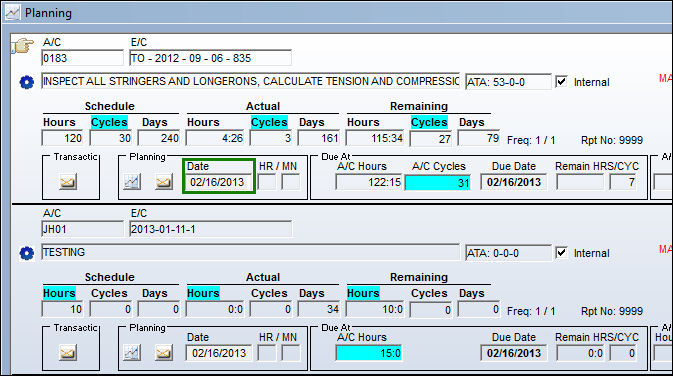This screenshot has height=376, width=673.
Task: Click the Planning envelope icon for aircraft JH01
Action: click(x=164, y=353)
